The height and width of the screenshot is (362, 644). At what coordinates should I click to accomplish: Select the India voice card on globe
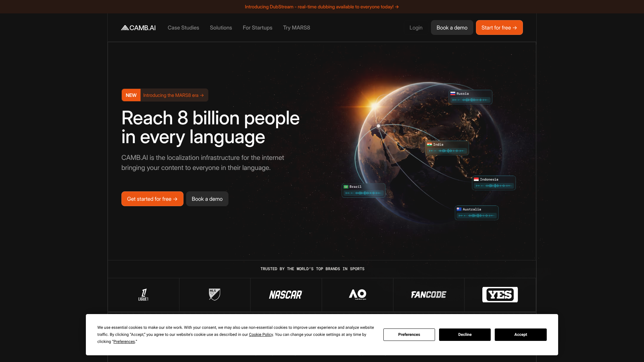coord(447,148)
